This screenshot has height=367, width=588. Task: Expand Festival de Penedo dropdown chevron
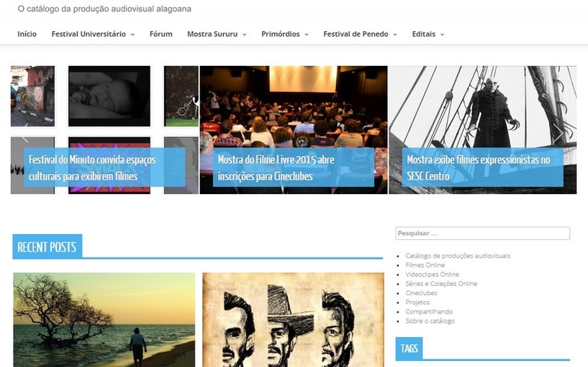click(x=395, y=34)
